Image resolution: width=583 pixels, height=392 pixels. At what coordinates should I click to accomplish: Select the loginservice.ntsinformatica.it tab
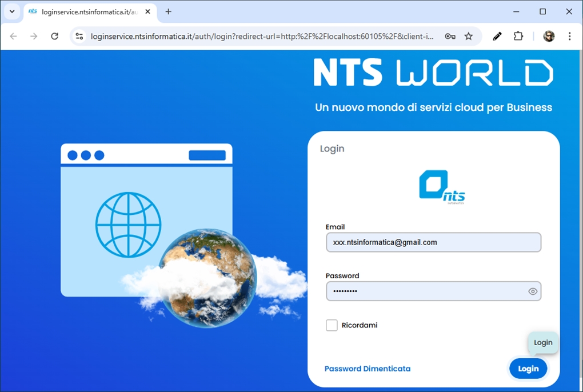(x=90, y=12)
